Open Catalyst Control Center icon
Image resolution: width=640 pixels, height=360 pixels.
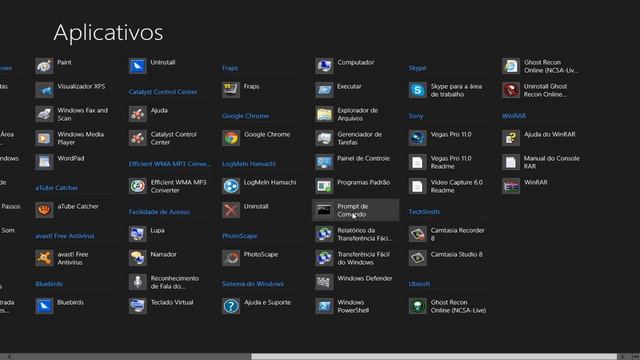(x=138, y=138)
